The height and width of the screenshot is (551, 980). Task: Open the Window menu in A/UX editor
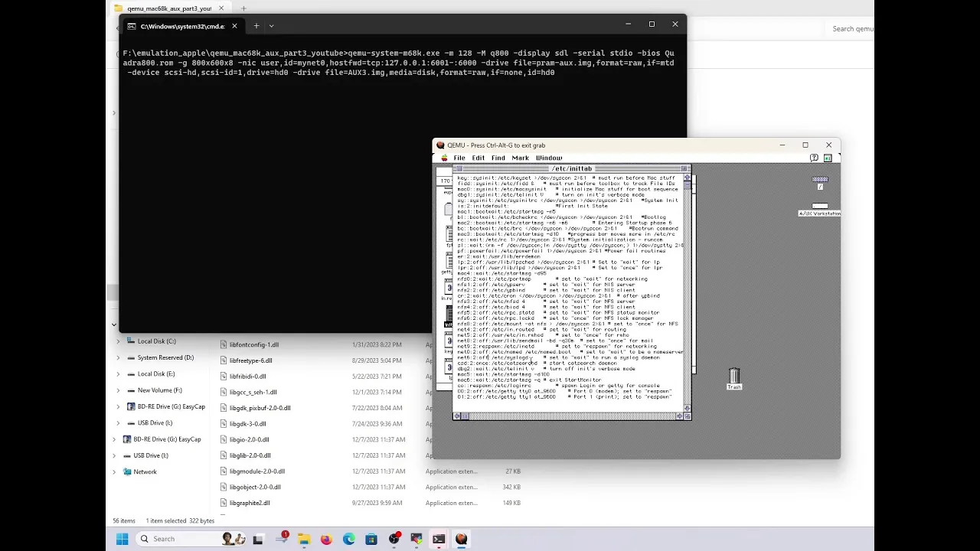[x=549, y=158]
